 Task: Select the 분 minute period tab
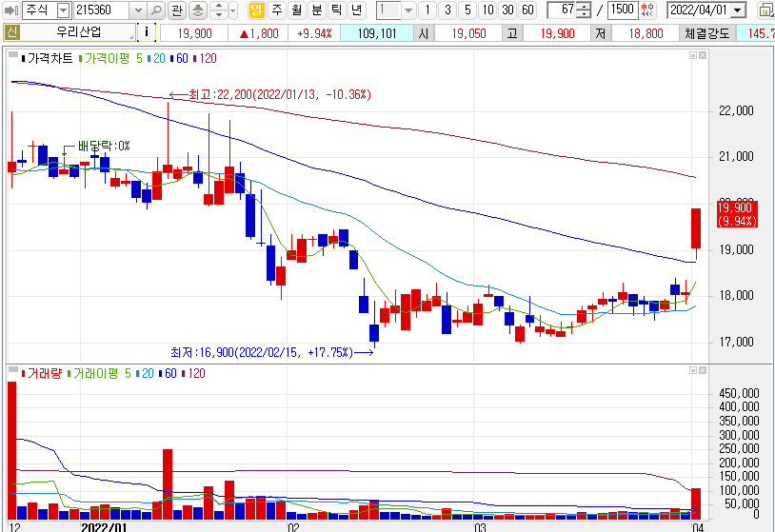317,10
